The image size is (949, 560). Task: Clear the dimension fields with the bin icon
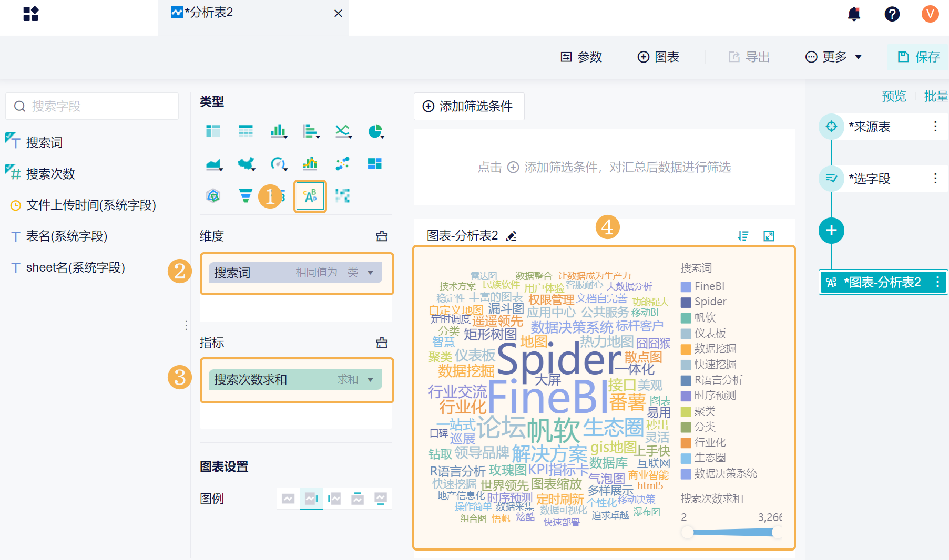(x=382, y=236)
